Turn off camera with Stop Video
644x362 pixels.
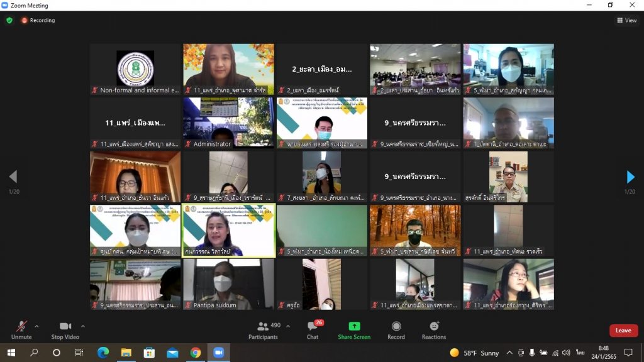[65, 330]
